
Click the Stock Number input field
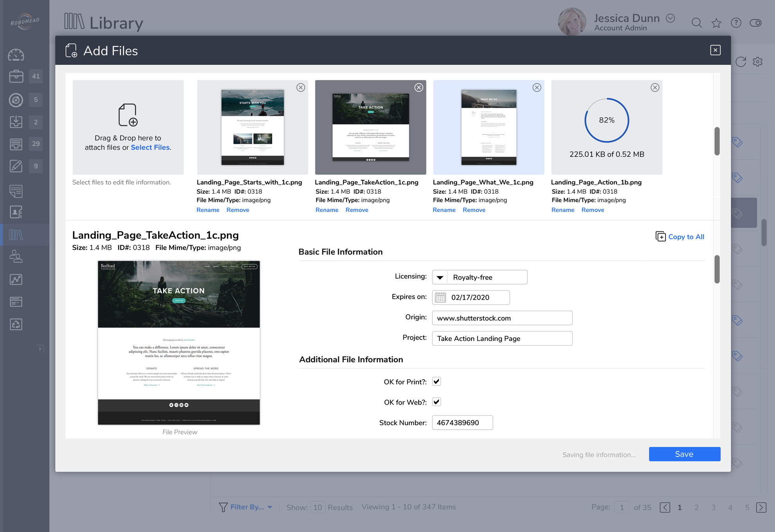point(462,423)
